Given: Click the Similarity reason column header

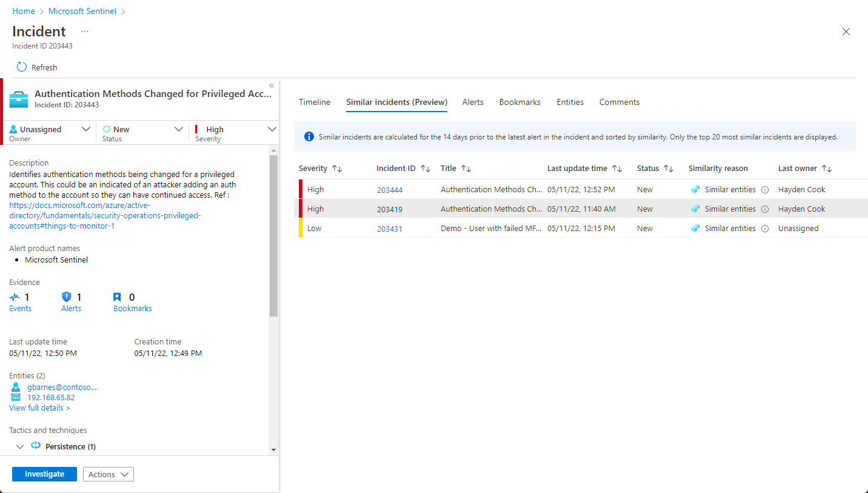Looking at the screenshot, I should point(718,169).
